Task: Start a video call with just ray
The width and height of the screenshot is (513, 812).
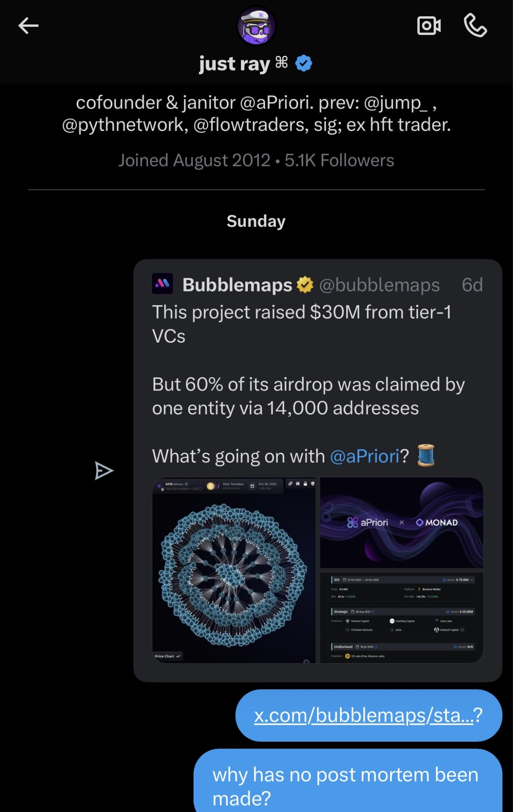Action: click(x=429, y=25)
